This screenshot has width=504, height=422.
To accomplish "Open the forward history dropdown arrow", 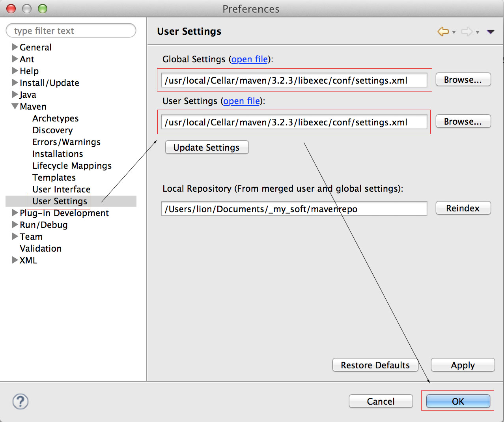I will point(478,32).
